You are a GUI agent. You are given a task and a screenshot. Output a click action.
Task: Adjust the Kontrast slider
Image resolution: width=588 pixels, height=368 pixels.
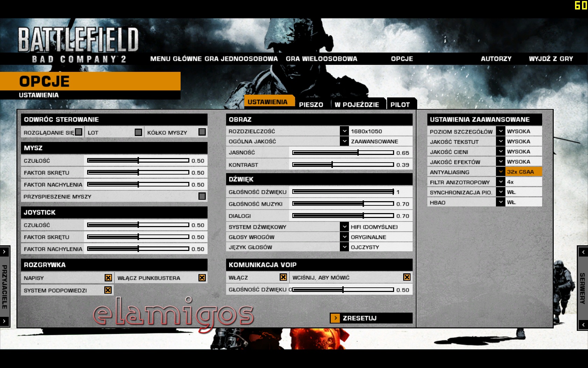pyautogui.click(x=343, y=164)
